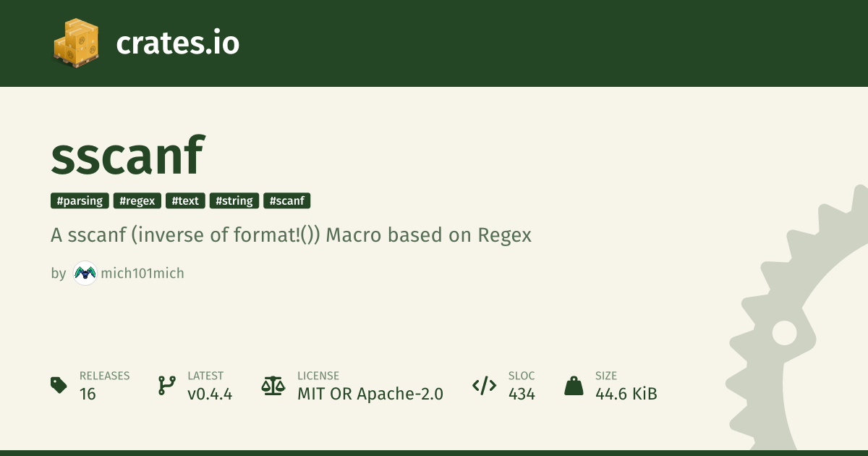Click the crates.io package boxes logo

coord(76,43)
